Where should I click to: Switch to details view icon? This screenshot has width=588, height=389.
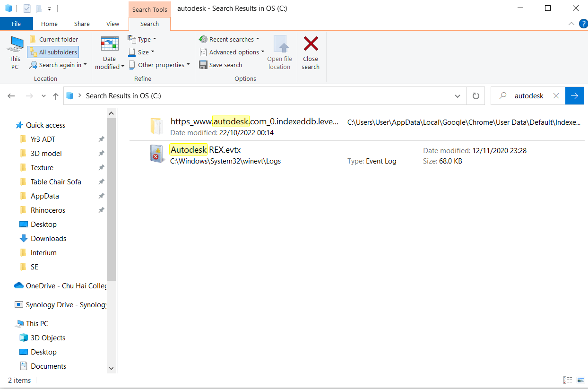[x=568, y=380]
